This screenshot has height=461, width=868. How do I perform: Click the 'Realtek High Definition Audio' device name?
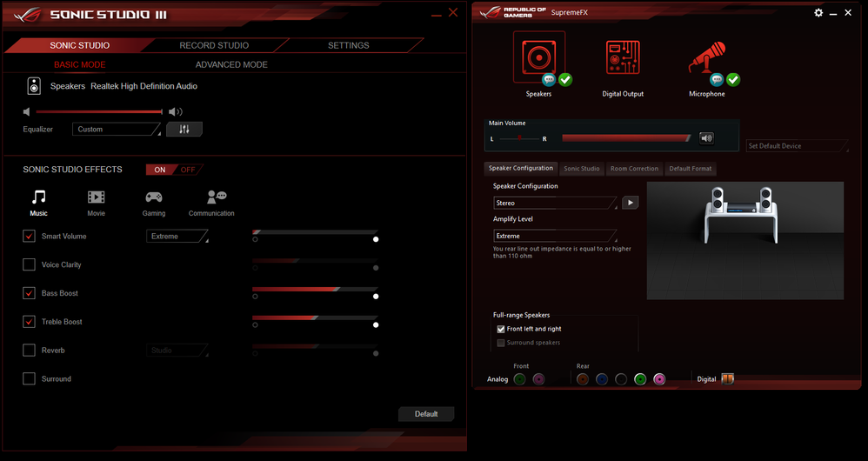click(x=144, y=86)
